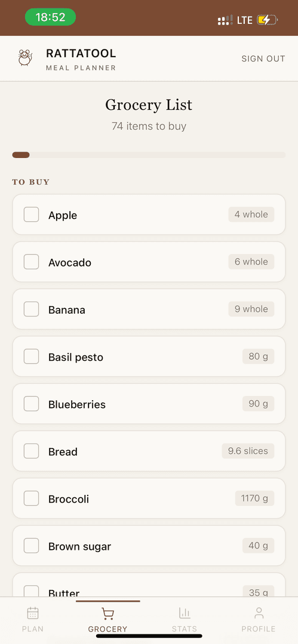The image size is (298, 644).
Task: Select the Grocery cart icon
Action: (x=107, y=614)
